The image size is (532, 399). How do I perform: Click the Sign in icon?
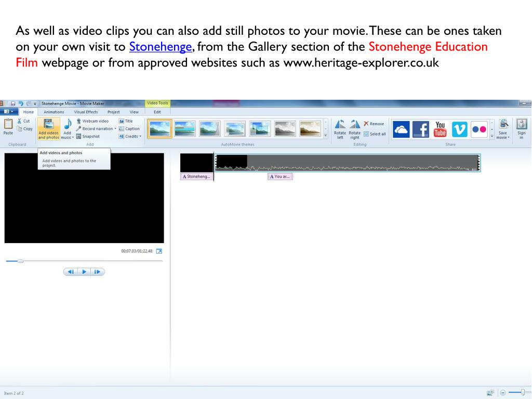(x=522, y=124)
